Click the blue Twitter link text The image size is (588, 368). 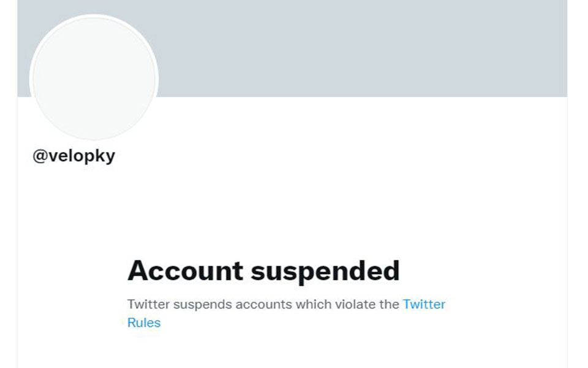pyautogui.click(x=423, y=304)
